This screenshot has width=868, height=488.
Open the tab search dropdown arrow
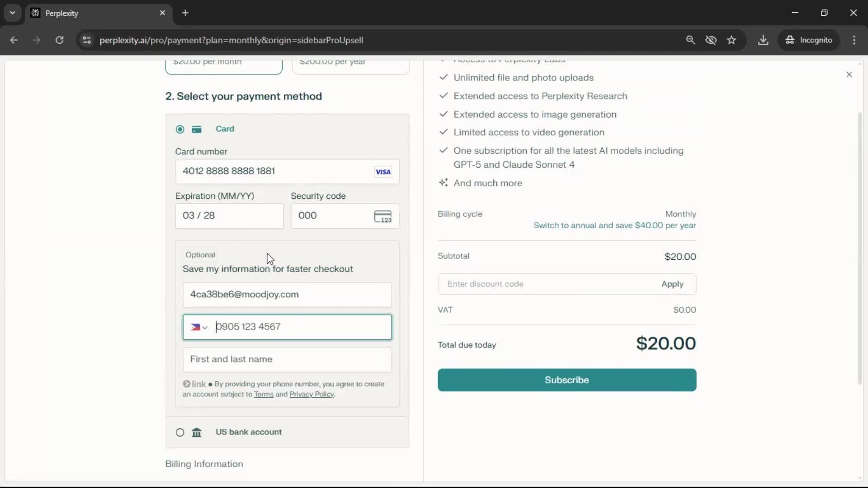click(x=13, y=13)
